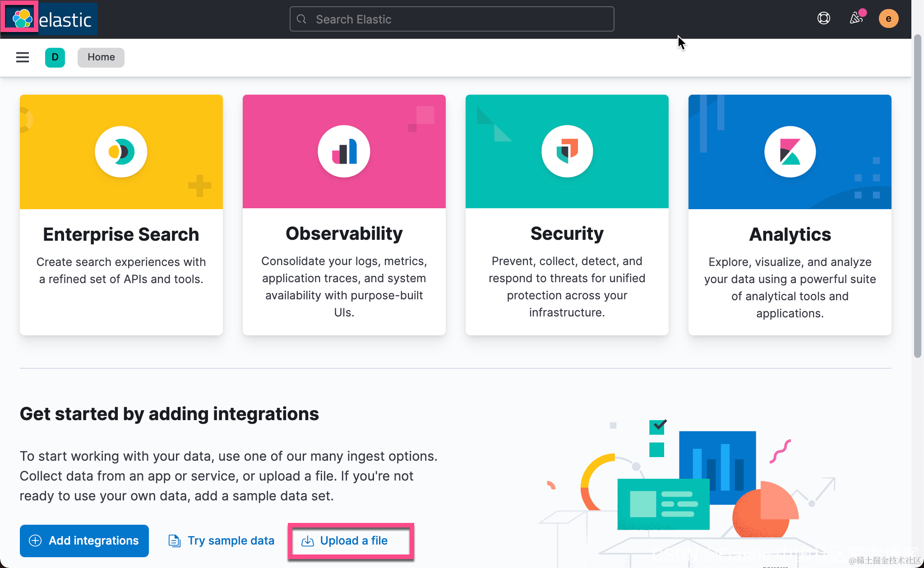
Task: Open the newsfeed celebration icon
Action: 856,18
